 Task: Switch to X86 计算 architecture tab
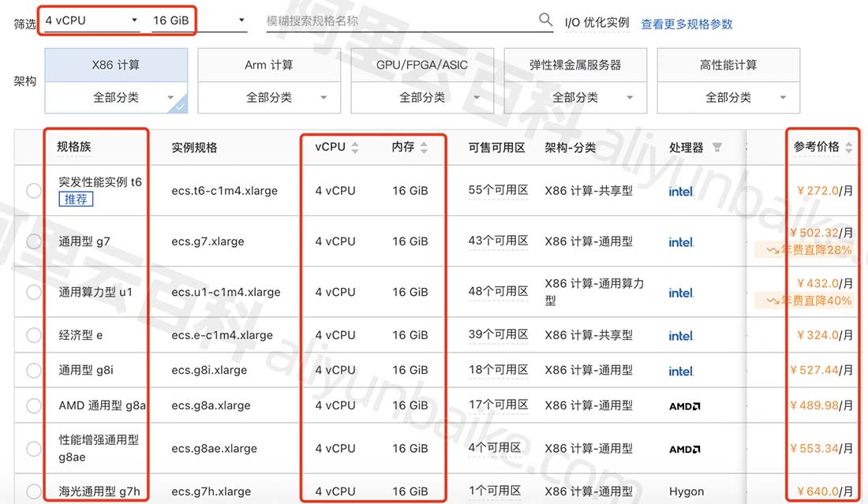click(116, 65)
